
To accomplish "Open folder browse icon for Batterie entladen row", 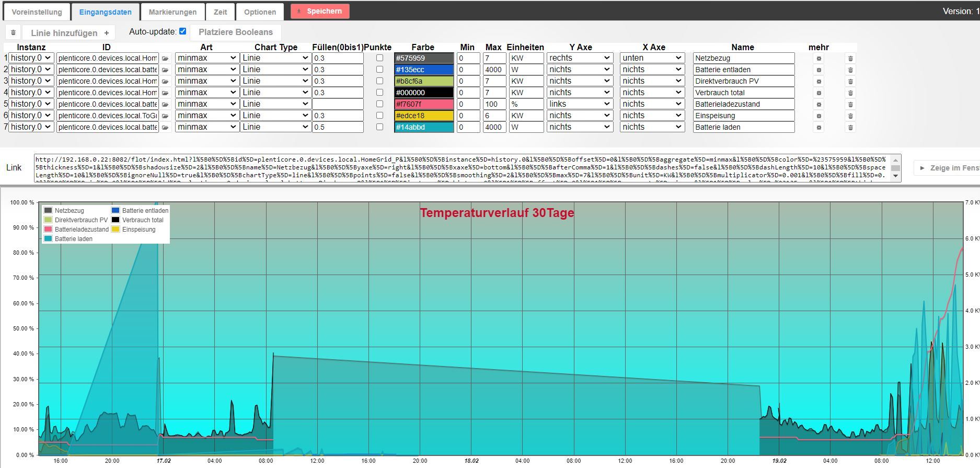I will [165, 70].
